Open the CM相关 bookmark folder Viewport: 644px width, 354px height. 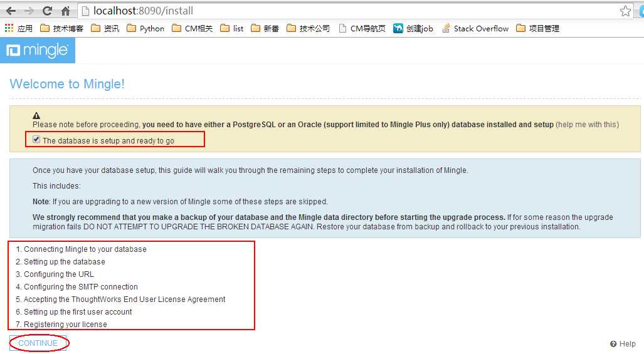click(193, 28)
